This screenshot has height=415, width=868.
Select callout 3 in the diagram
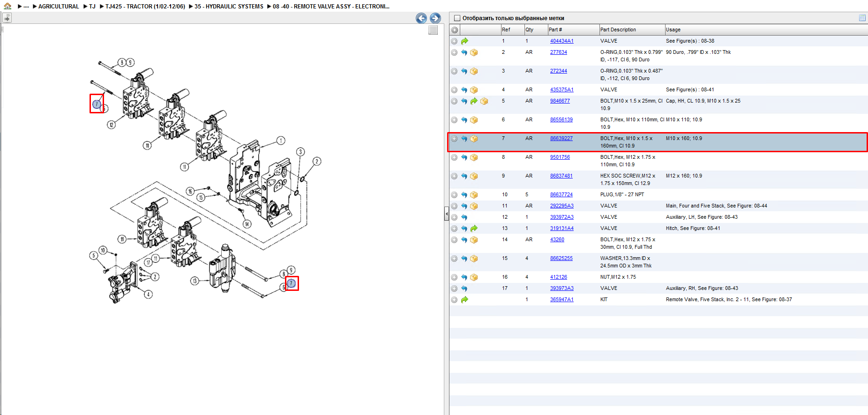(x=300, y=152)
